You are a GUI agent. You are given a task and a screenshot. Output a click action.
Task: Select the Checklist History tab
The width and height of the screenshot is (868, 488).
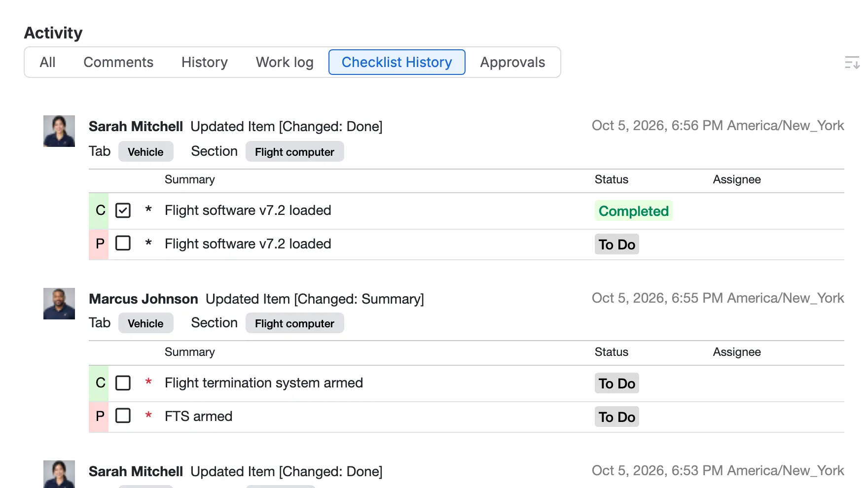coord(397,62)
